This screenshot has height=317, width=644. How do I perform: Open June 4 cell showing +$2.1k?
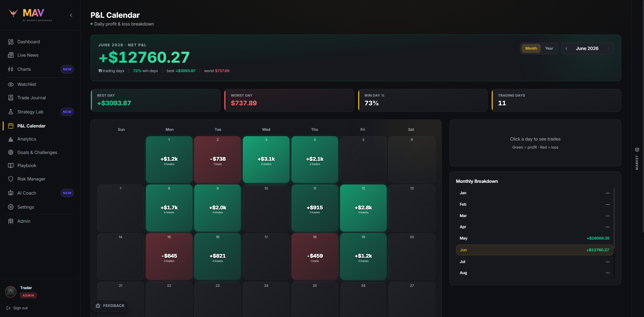point(315,160)
